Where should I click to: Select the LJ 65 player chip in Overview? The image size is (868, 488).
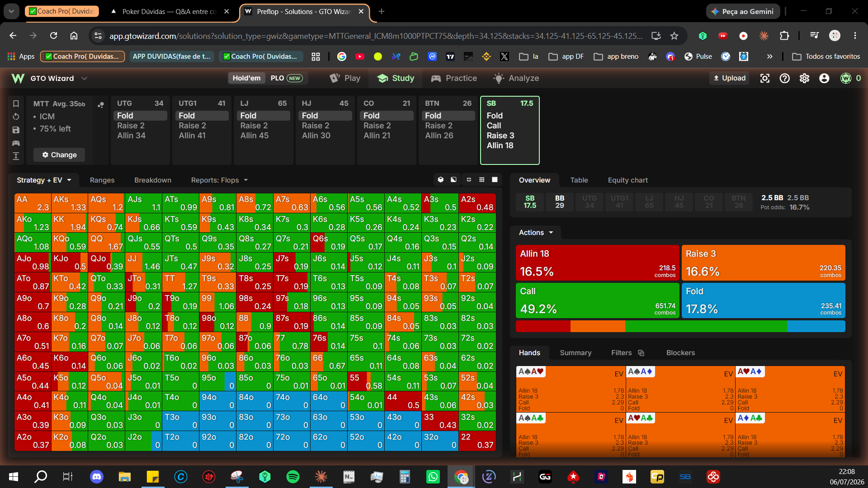click(x=649, y=202)
